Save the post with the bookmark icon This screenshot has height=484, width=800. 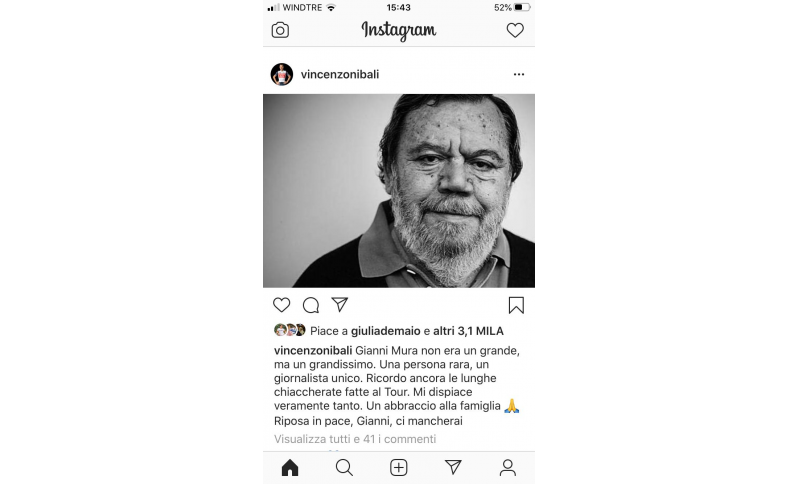coord(516,305)
